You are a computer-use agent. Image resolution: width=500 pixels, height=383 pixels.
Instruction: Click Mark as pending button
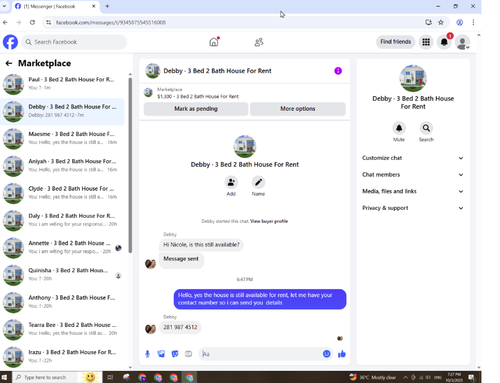[196, 109]
